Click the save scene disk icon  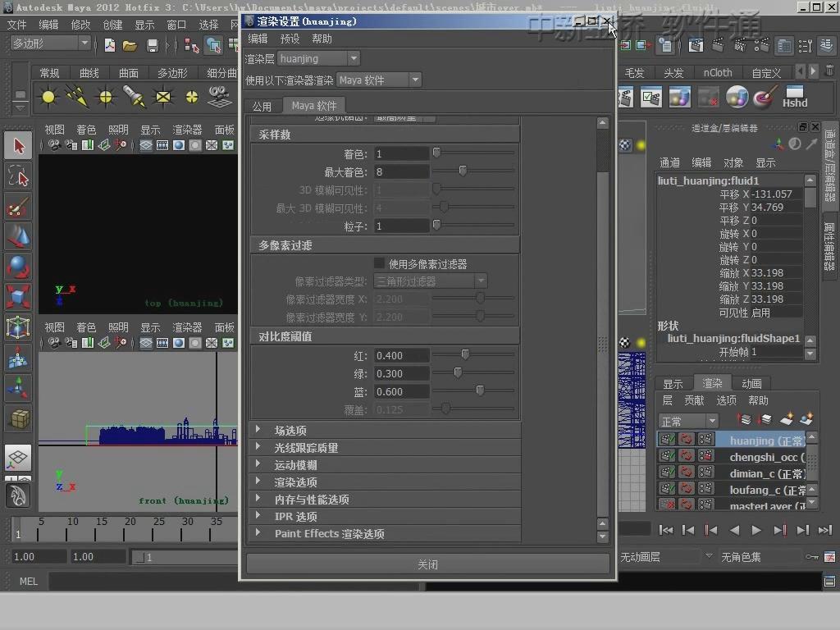click(x=152, y=46)
